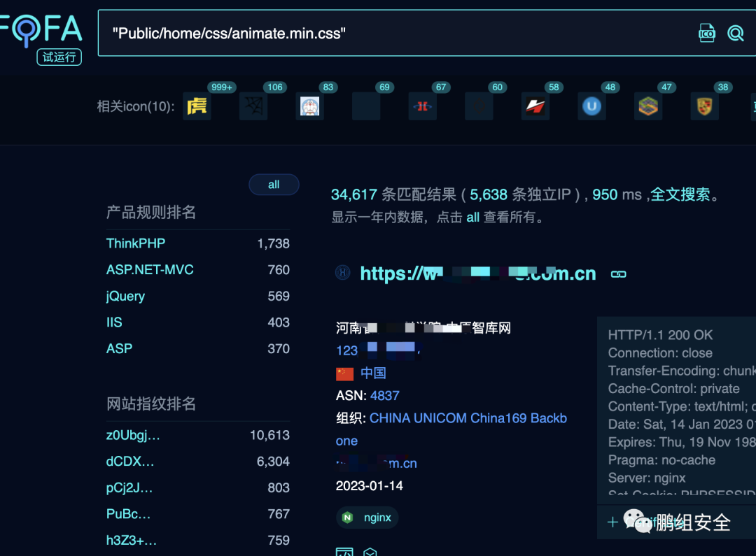Select the dark icon with 69 badge

tap(366, 106)
